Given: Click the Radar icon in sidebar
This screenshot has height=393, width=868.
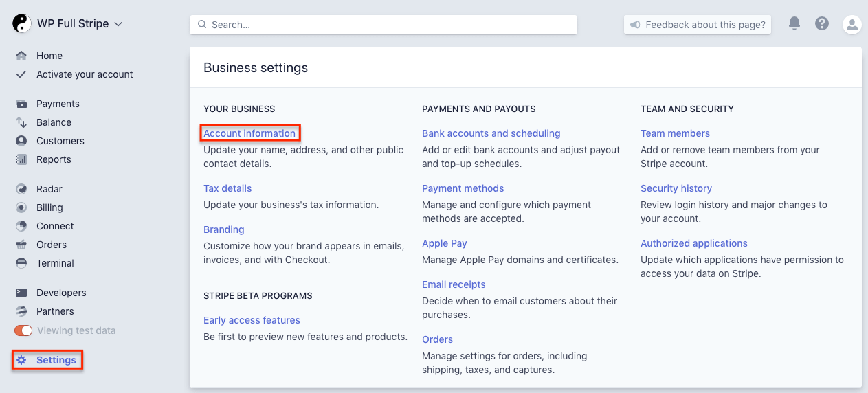Looking at the screenshot, I should [x=21, y=189].
